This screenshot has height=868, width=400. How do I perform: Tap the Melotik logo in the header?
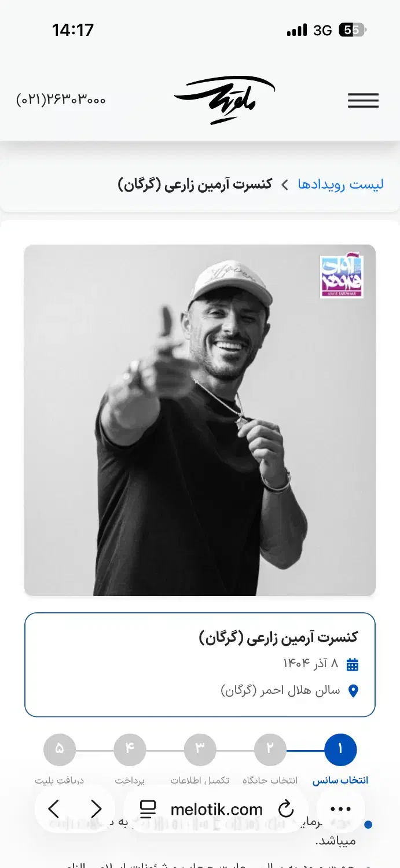[x=225, y=100]
